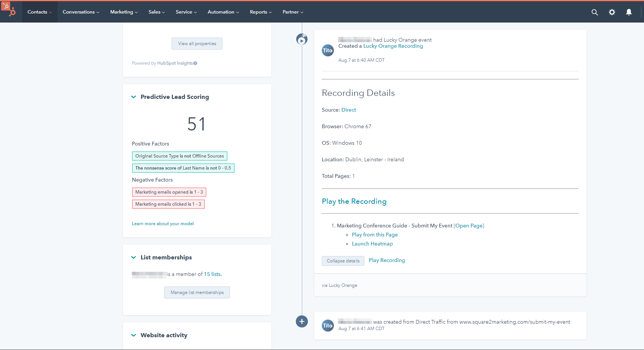The image size is (644, 350).
Task: Click the lead score 51
Action: point(196,124)
